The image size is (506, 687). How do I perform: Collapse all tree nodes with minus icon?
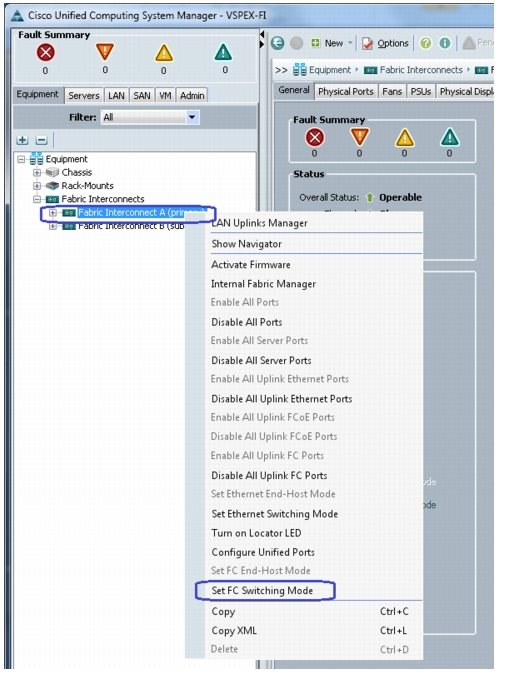tap(42, 140)
